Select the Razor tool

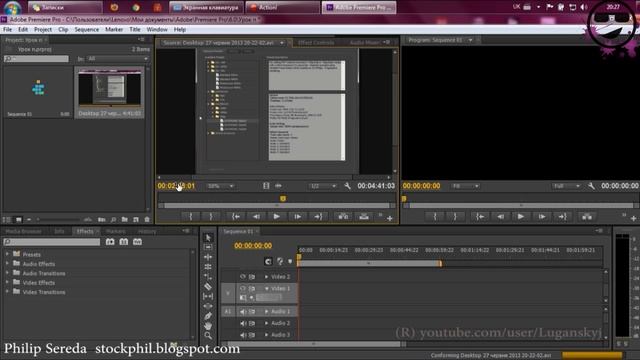[x=208, y=287]
